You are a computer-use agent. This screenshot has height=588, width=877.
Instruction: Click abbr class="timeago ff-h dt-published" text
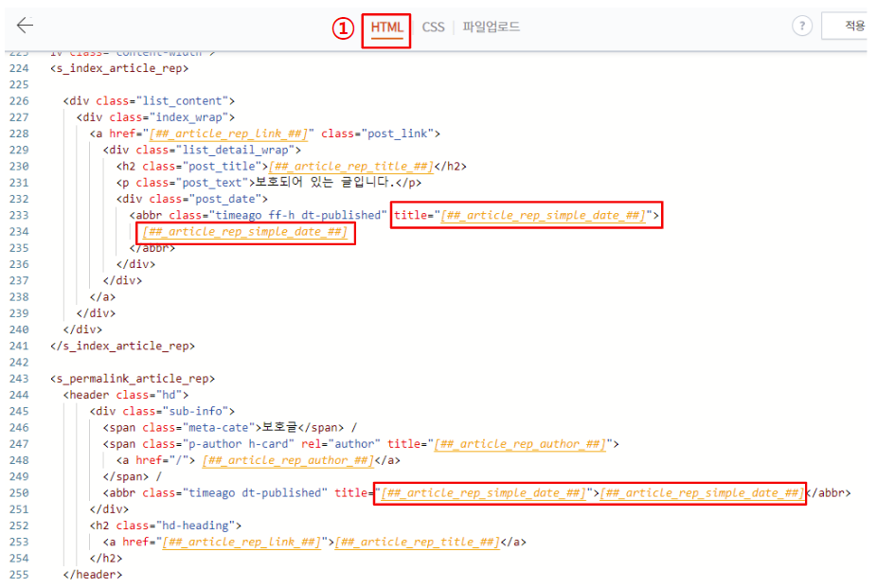coord(258,215)
